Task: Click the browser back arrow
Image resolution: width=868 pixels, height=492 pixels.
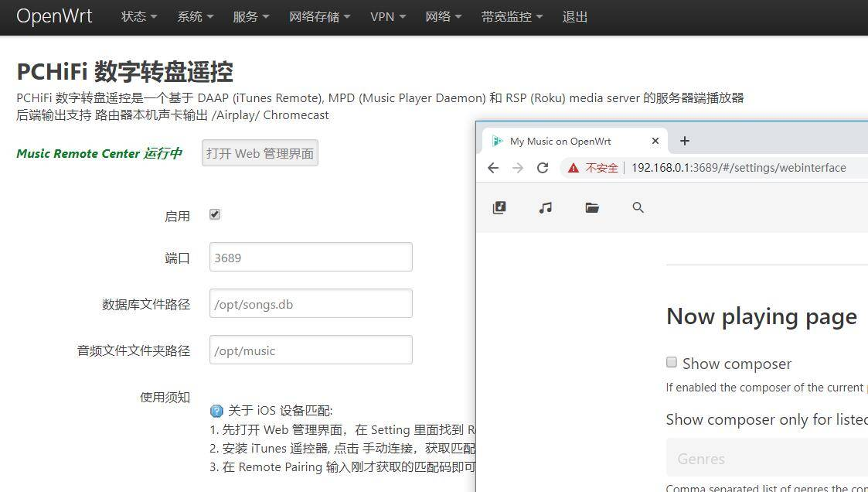Action: pos(493,167)
